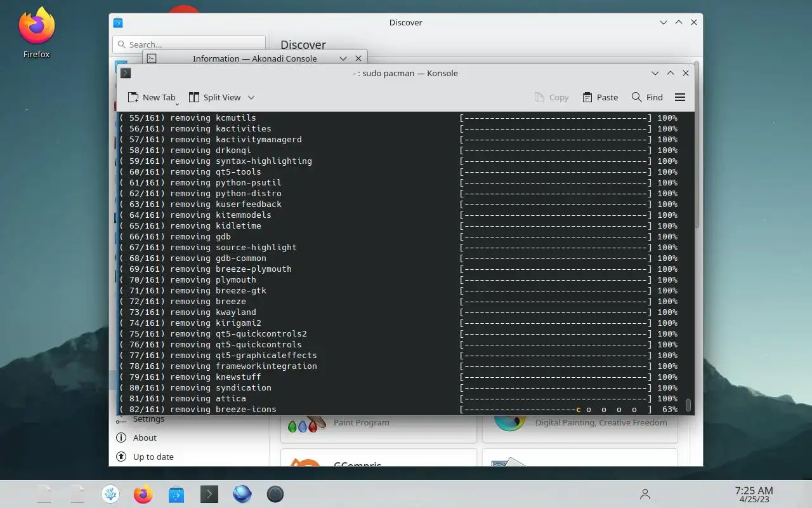Image resolution: width=812 pixels, height=508 pixels.
Task: Open About in Discover sidebar
Action: pos(136,438)
